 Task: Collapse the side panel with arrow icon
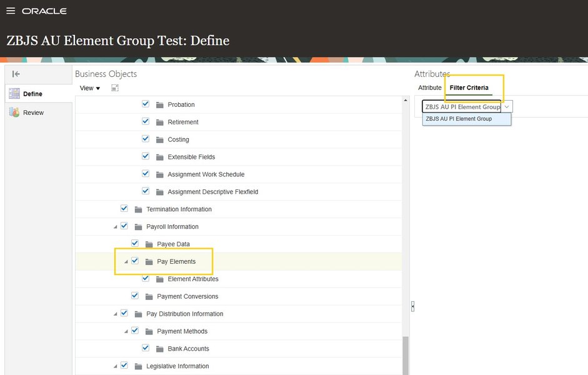(16, 74)
